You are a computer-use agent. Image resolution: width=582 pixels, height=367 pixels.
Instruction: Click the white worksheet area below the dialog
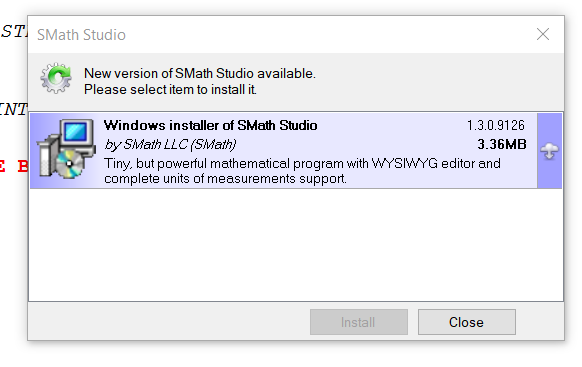pos(291,354)
